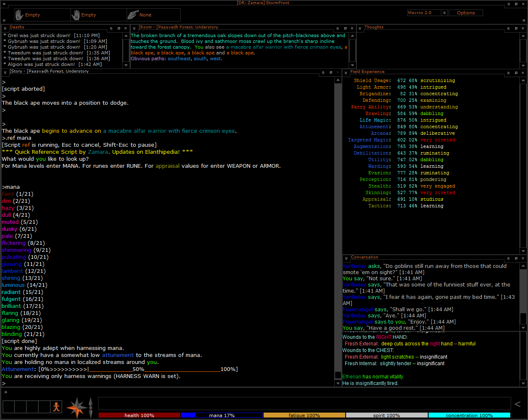The image size is (528, 420).
Task: Click the left hand Empty slot icon
Action: coord(19,15)
